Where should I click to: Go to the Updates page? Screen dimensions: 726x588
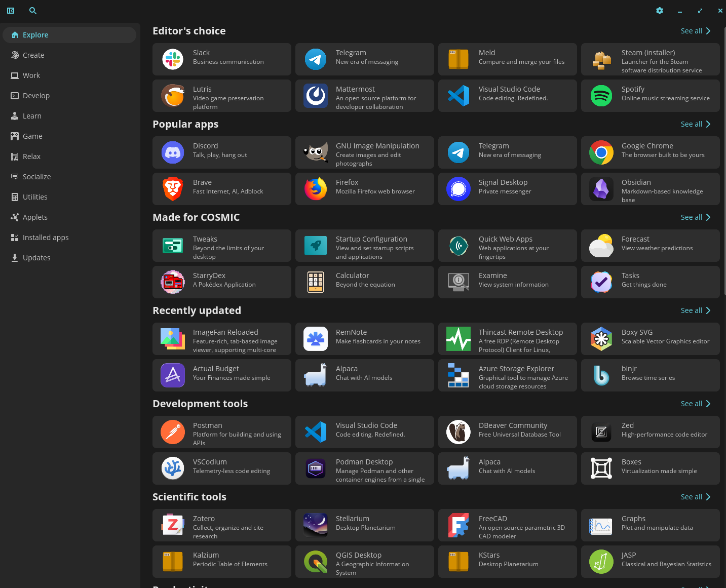(36, 258)
